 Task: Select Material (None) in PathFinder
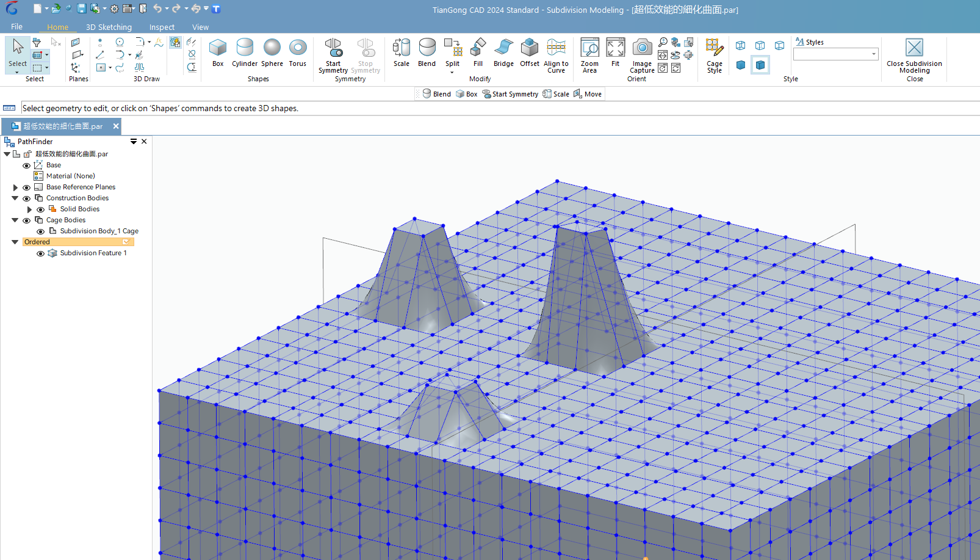point(71,176)
